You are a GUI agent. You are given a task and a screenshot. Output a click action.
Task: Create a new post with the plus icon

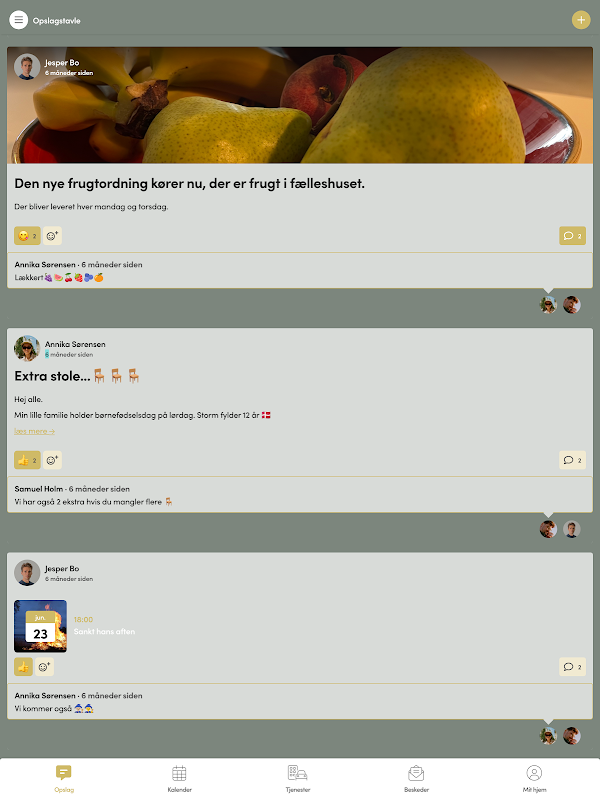(x=581, y=20)
